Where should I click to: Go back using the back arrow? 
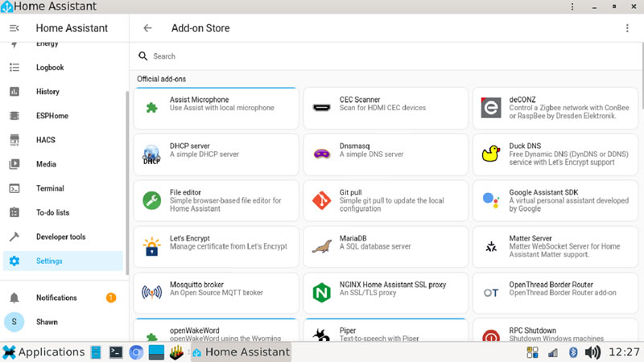coord(147,28)
